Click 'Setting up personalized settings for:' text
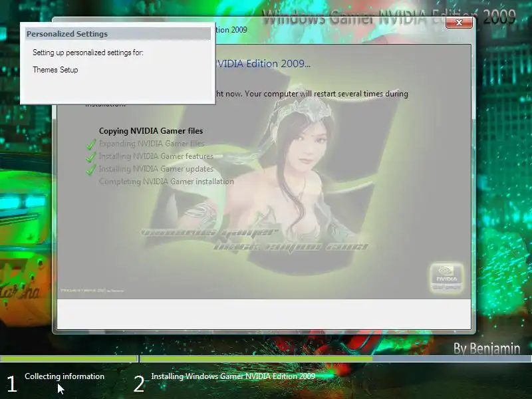 pyautogui.click(x=88, y=53)
